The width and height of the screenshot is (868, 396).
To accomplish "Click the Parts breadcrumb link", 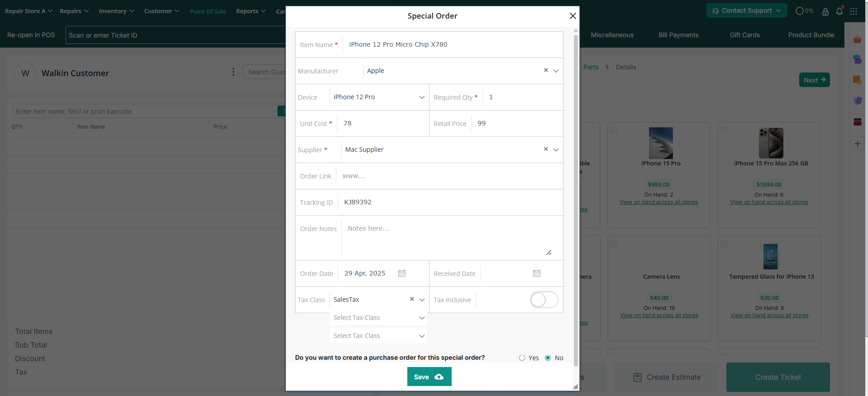I will click(x=591, y=67).
